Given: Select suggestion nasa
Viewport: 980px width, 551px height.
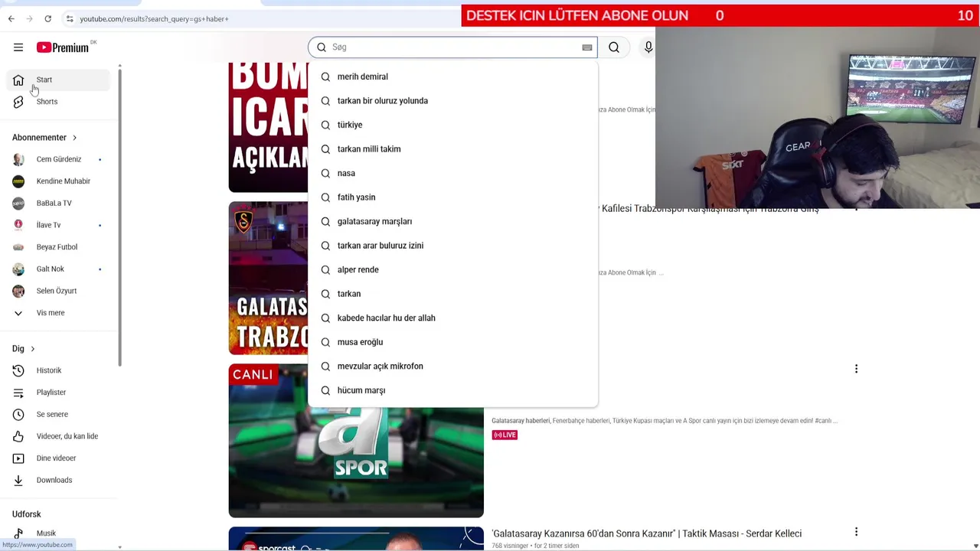Looking at the screenshot, I should [x=452, y=173].
